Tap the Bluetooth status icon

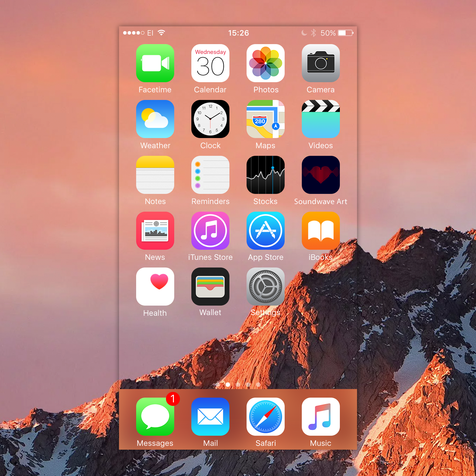point(314,33)
